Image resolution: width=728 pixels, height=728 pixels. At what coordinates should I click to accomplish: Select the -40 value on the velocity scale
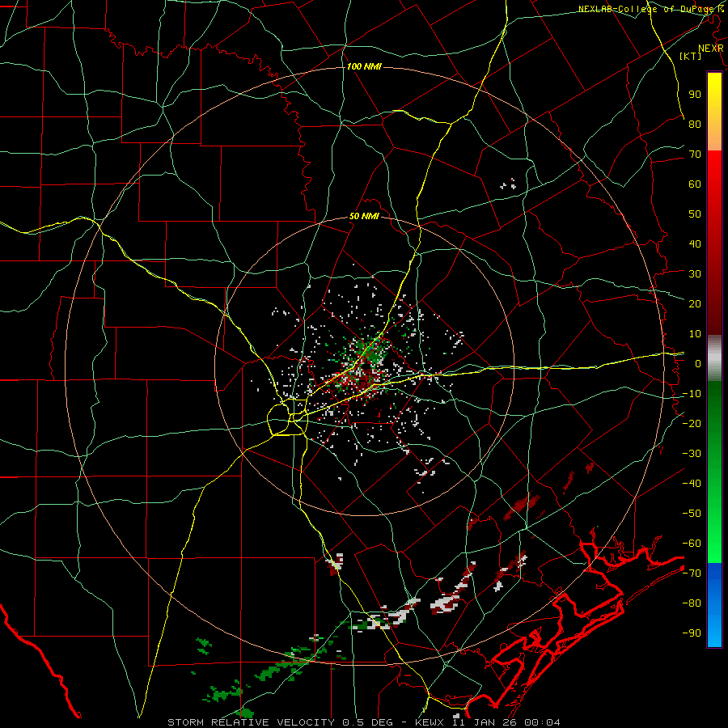click(692, 484)
